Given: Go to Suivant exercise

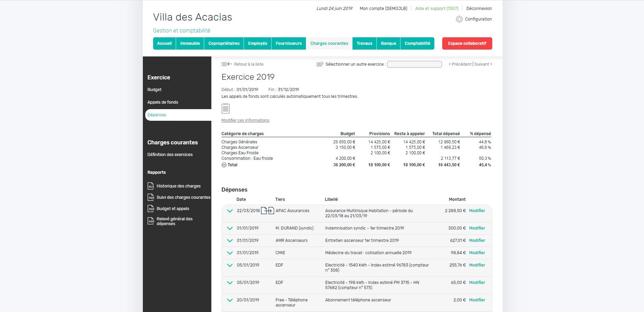Looking at the screenshot, I should (483, 64).
